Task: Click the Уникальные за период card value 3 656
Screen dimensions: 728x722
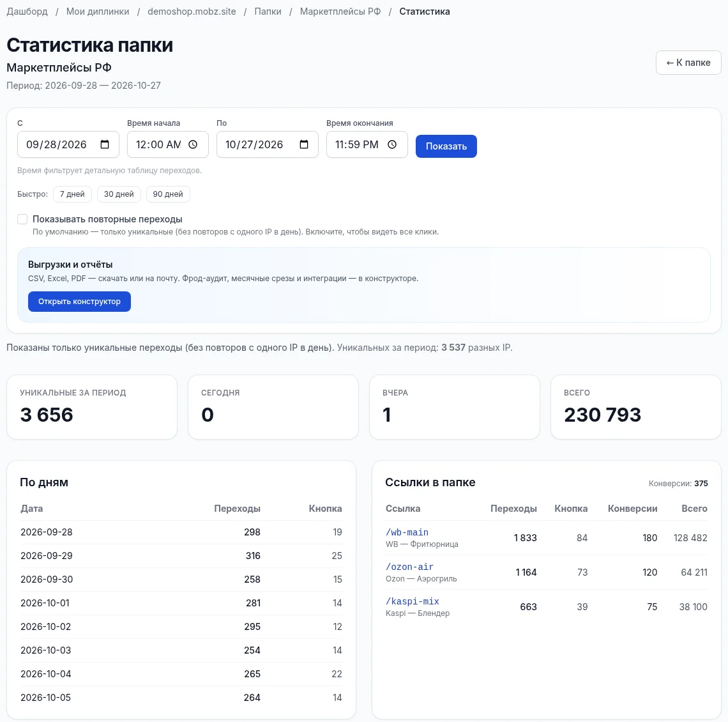Action: click(x=47, y=415)
